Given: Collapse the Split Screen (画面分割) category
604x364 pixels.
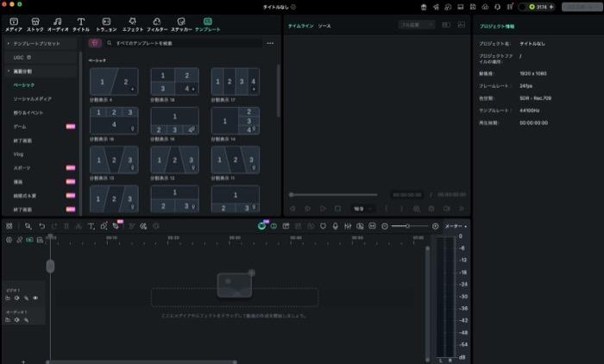Looking at the screenshot, I should tap(9, 72).
